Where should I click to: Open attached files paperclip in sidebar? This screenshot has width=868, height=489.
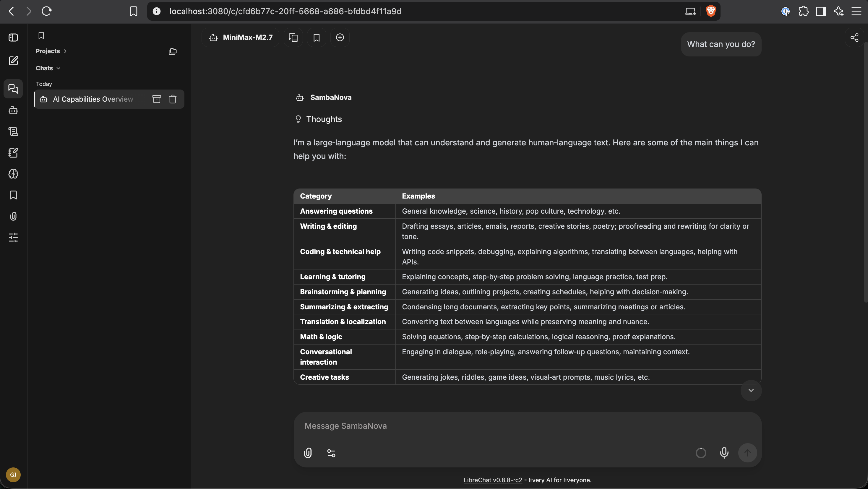13,216
